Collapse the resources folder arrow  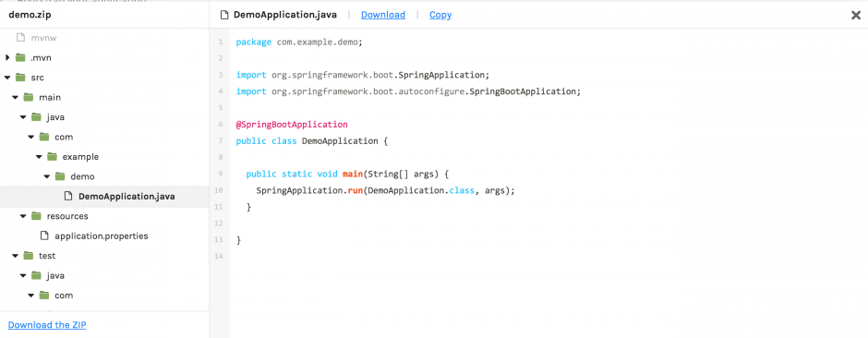tap(23, 216)
